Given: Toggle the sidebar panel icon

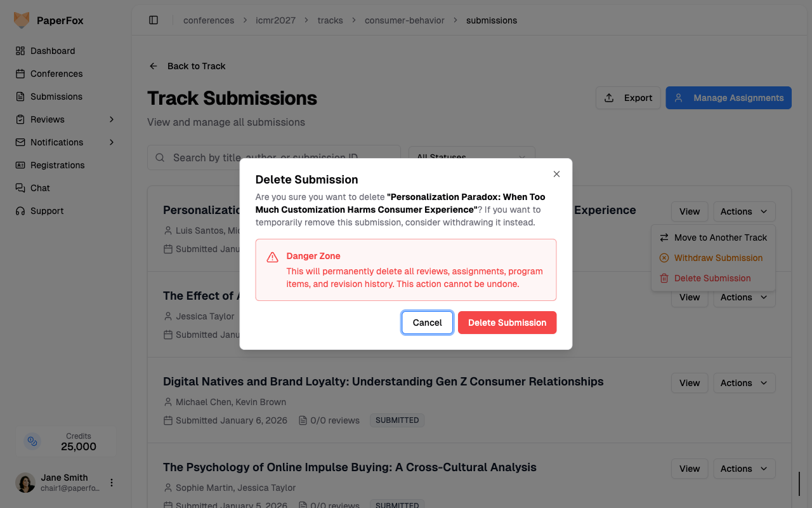Looking at the screenshot, I should 154,20.
